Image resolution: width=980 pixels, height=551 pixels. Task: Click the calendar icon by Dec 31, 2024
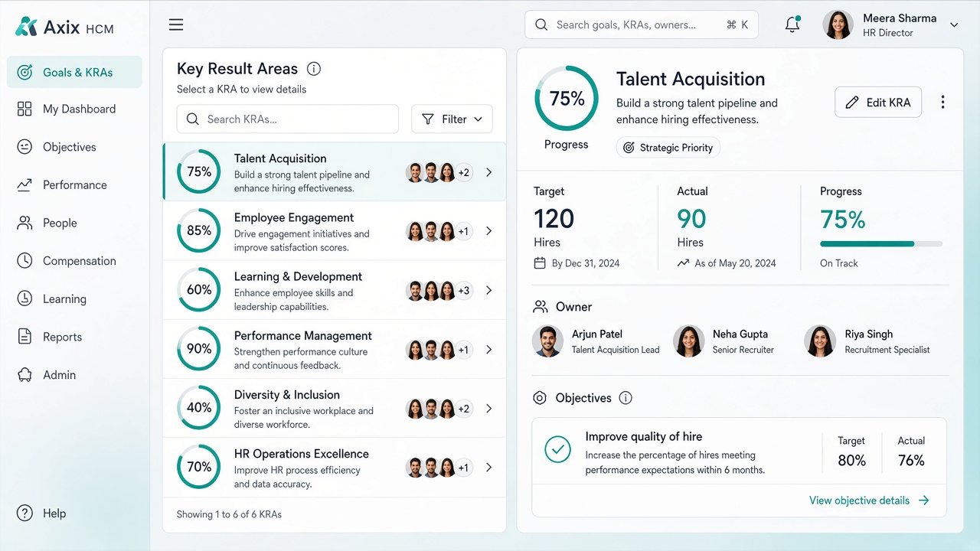click(540, 263)
